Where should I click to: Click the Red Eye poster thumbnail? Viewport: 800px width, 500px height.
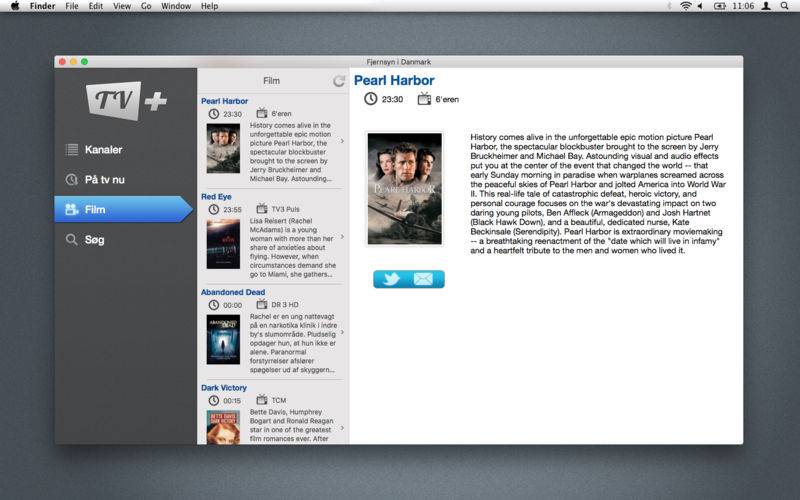pos(223,243)
